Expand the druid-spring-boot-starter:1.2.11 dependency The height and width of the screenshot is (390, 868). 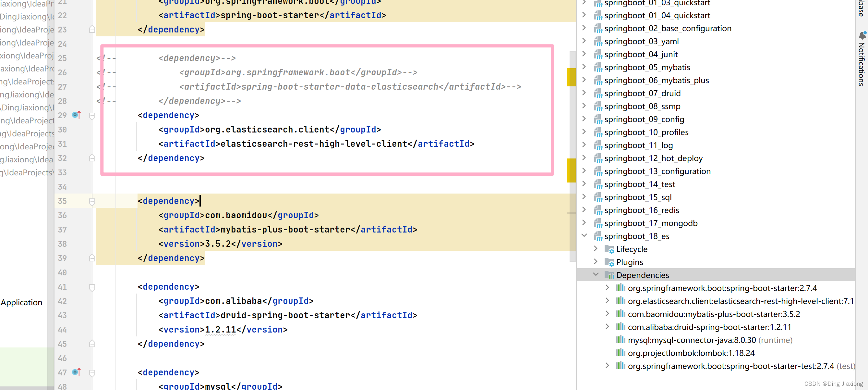607,327
